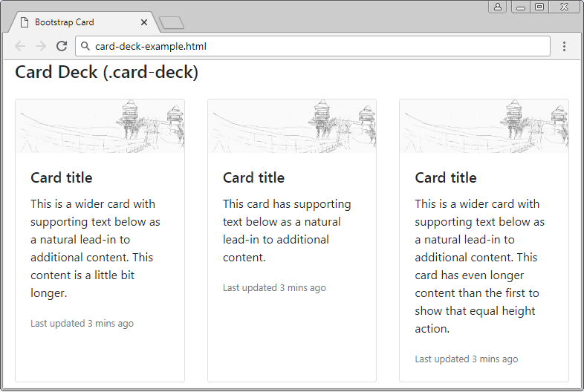Close the browser window
Image resolution: width=584 pixels, height=392 pixels.
pos(564,7)
